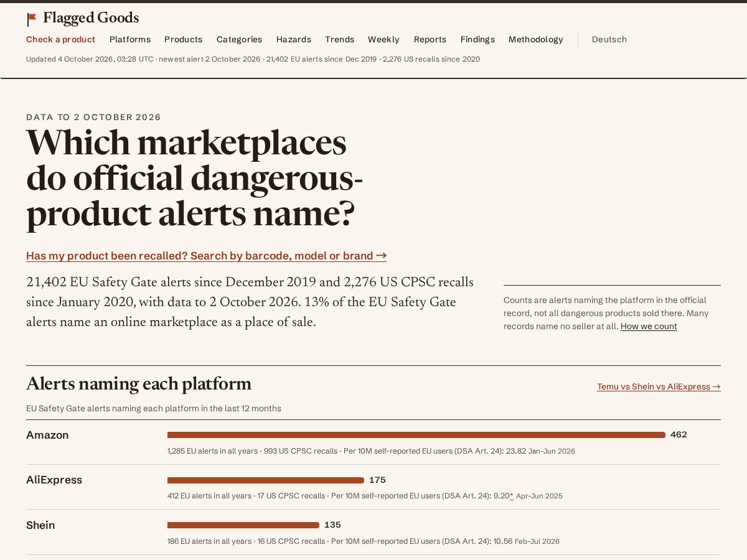Viewport: 747px width, 560px height.
Task: Click the 'Alerts naming each platform' heading
Action: tap(139, 384)
